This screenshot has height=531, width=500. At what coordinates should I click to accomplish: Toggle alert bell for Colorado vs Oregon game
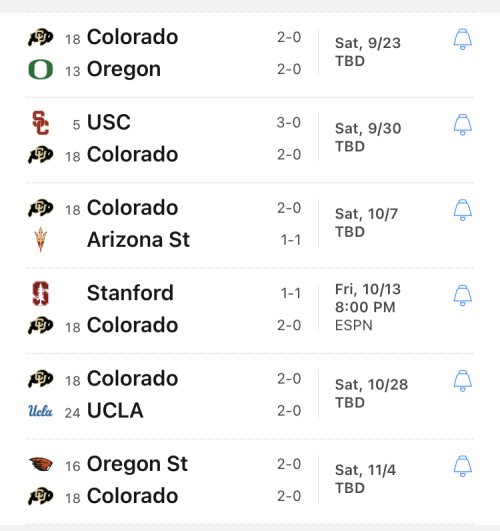462,39
